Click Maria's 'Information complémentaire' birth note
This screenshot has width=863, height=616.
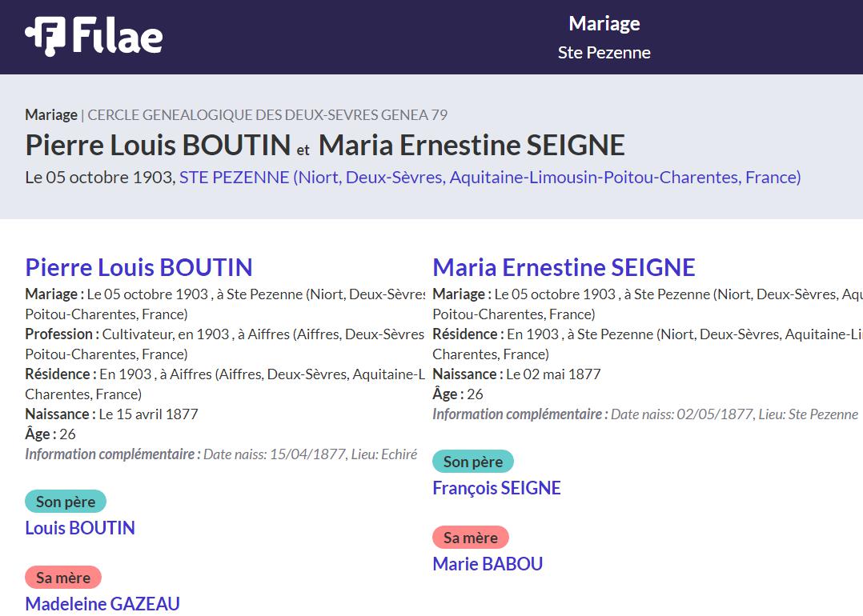[644, 414]
